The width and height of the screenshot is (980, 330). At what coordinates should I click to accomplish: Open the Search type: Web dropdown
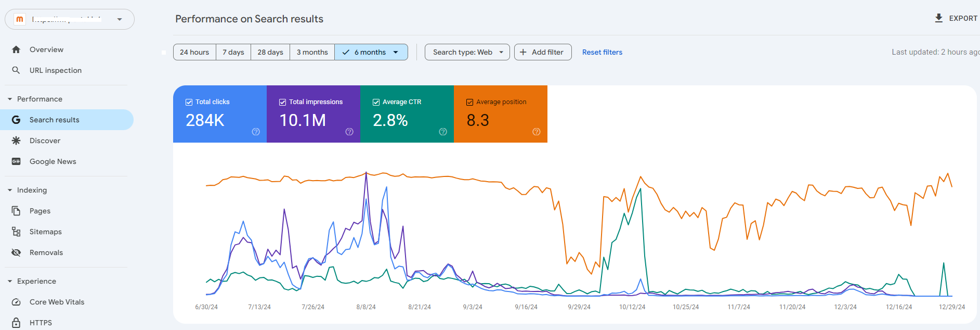coord(467,52)
